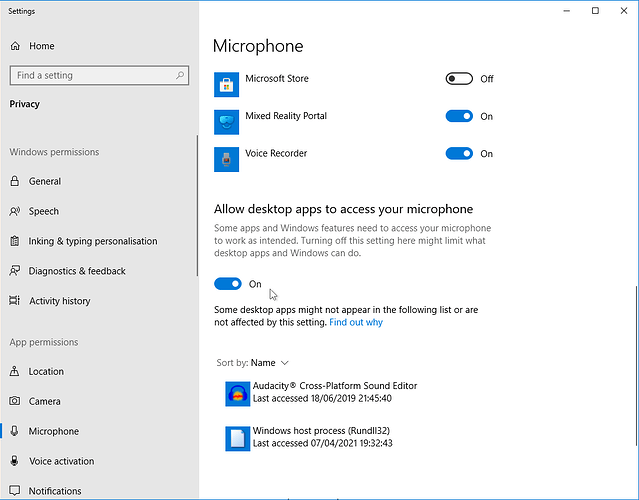Click the Audacity headphones icon
Image resolution: width=639 pixels, height=500 pixels.
tap(237, 393)
